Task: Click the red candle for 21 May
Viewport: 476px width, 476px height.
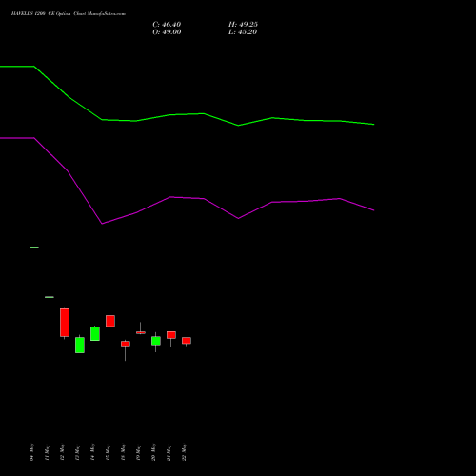Action: [171, 335]
